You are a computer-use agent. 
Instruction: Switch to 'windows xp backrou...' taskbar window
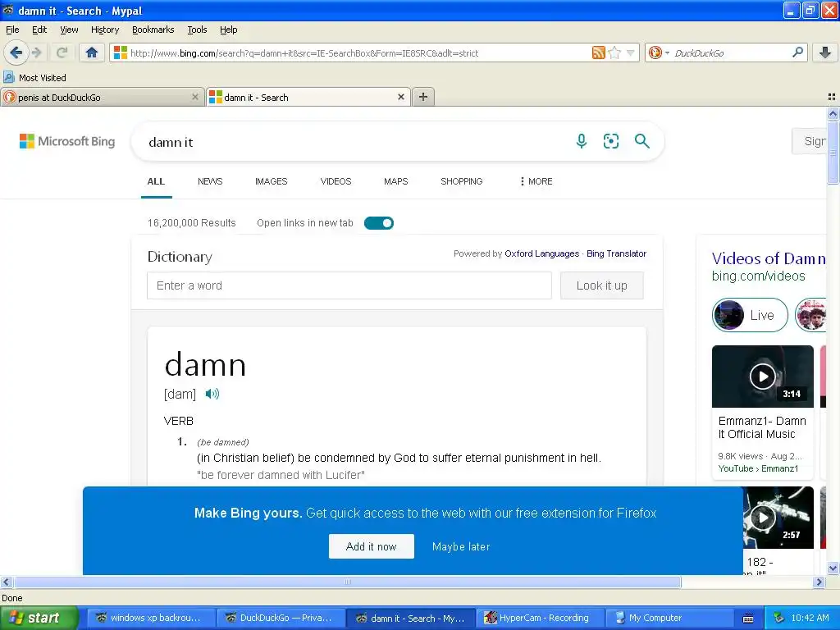coord(151,618)
